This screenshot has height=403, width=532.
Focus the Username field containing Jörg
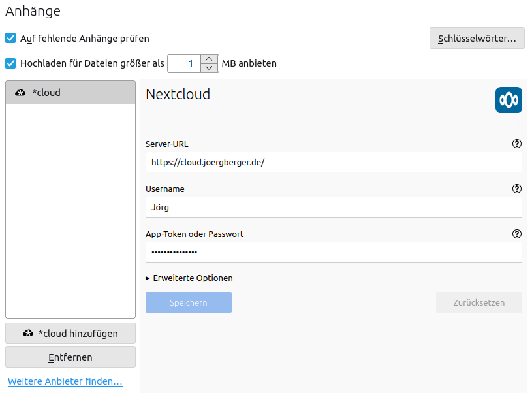click(x=333, y=208)
